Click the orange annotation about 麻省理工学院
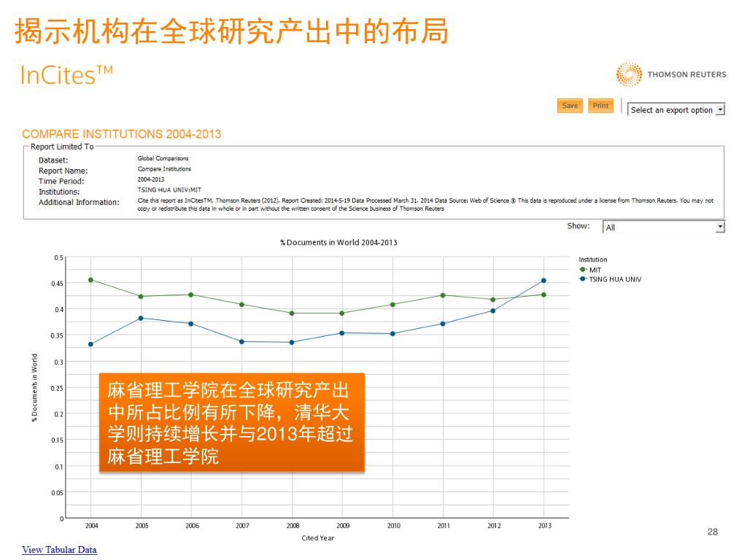747x560 pixels. pyautogui.click(x=232, y=423)
